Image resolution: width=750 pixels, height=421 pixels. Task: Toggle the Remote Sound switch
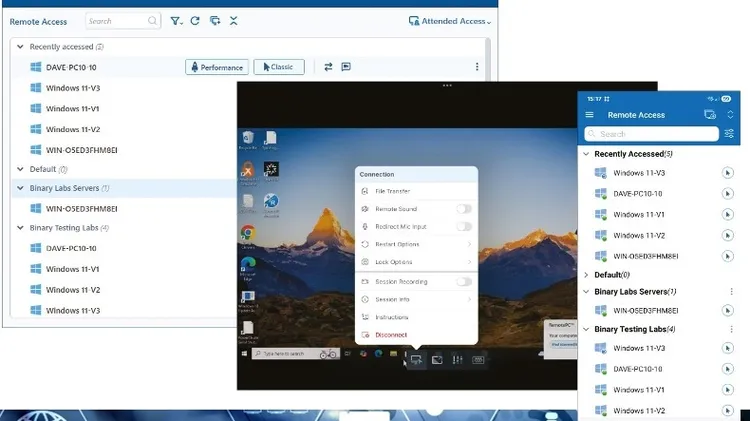(x=463, y=209)
